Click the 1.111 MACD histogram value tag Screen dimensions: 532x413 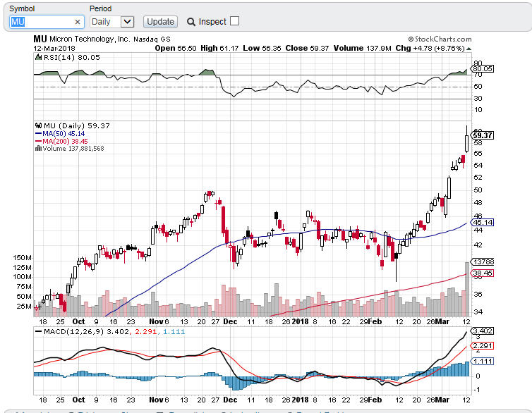point(482,361)
